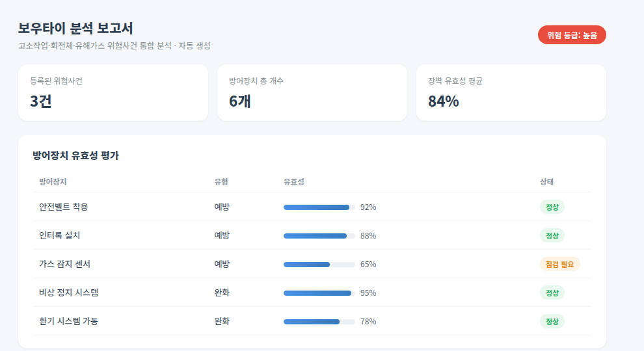Select the 인터록 설치 row name

tap(60, 236)
